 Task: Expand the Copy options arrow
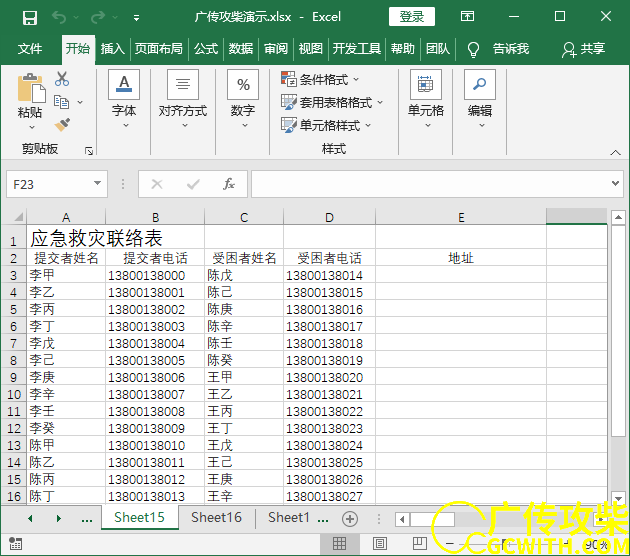click(x=80, y=102)
